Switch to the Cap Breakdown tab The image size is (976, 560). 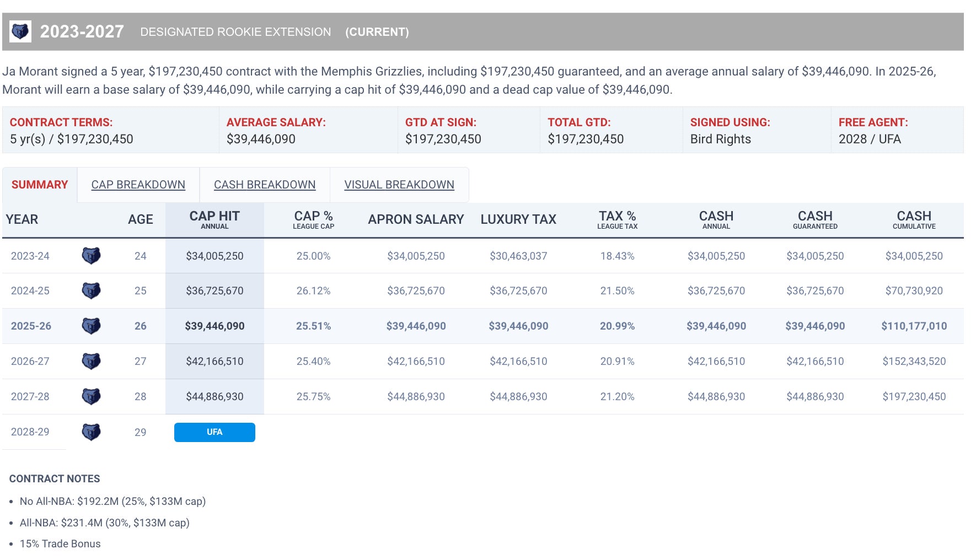pos(138,185)
